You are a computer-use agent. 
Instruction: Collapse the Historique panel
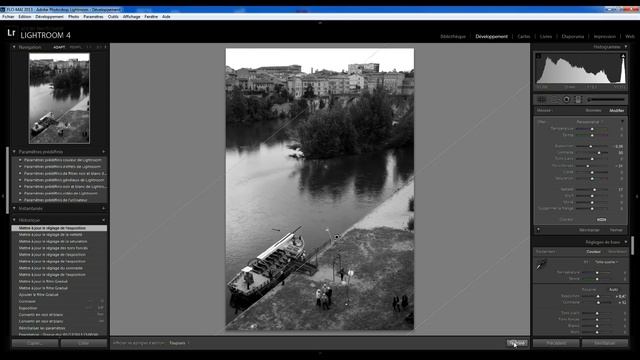pyautogui.click(x=14, y=220)
